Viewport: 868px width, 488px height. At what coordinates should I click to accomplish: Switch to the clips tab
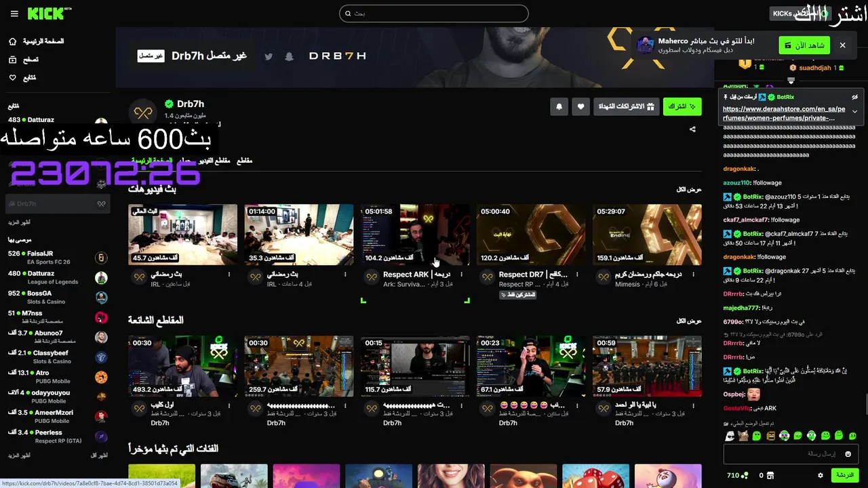244,161
